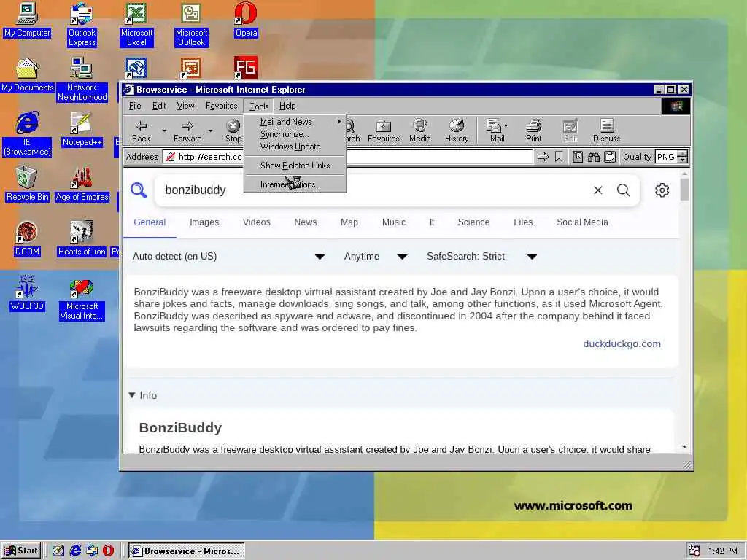Click the page scroll down arrow
747x560 pixels.
tap(684, 447)
